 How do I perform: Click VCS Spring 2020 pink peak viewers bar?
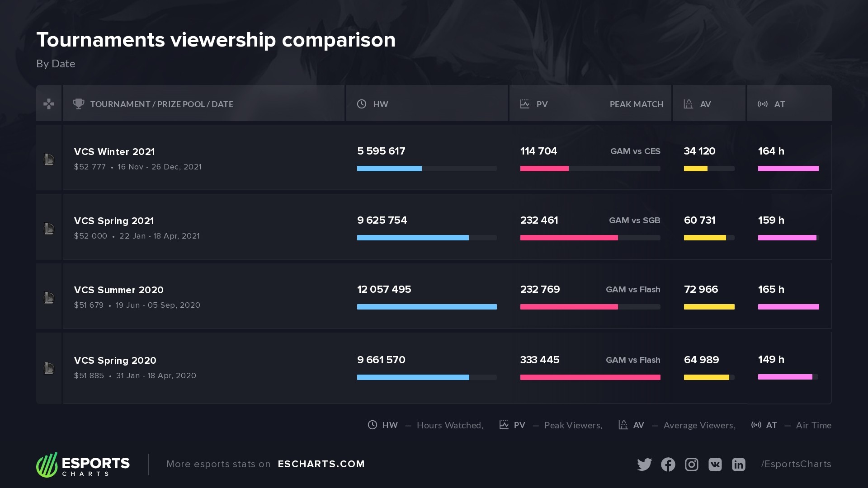590,377
